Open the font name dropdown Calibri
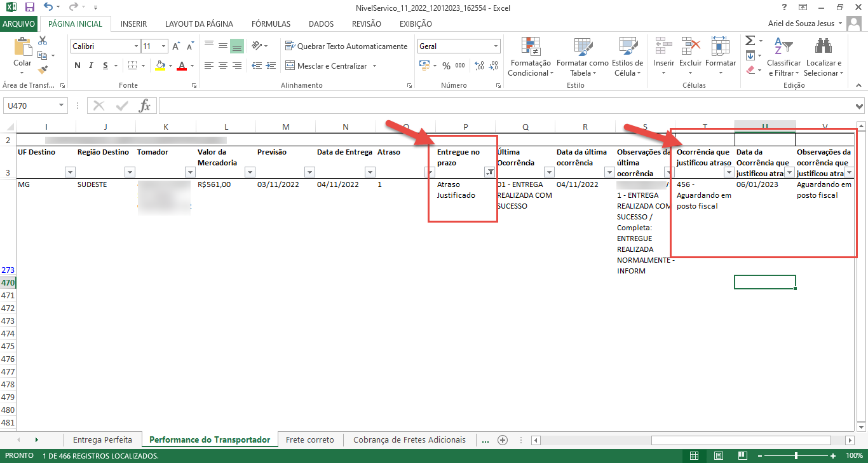Viewport: 868px width, 463px height. (x=136, y=46)
